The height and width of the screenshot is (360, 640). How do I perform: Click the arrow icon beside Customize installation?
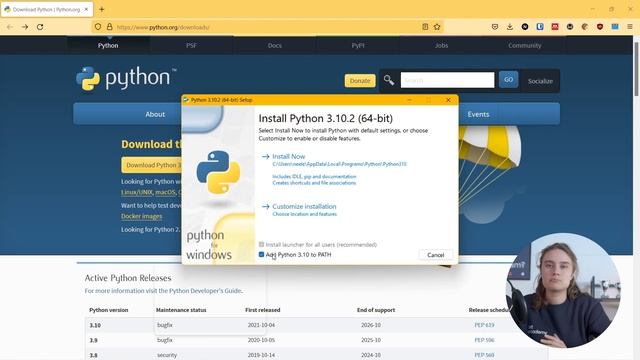point(266,207)
